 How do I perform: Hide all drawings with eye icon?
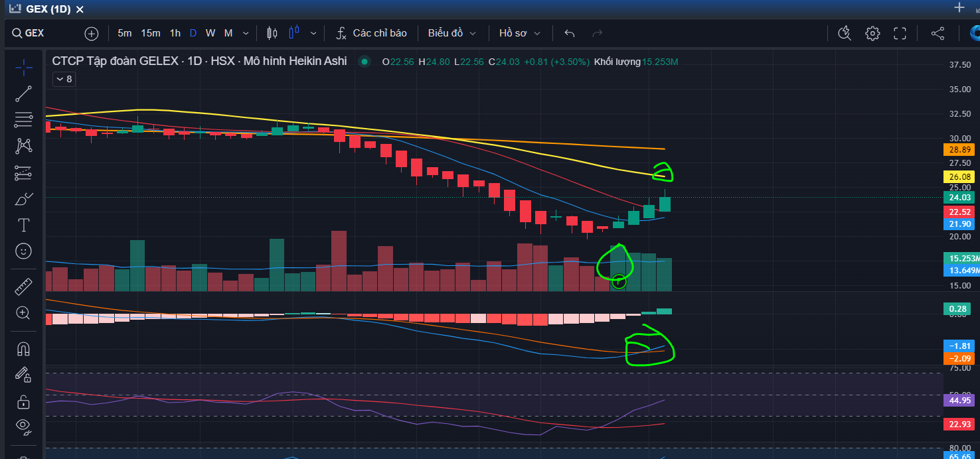click(x=23, y=426)
